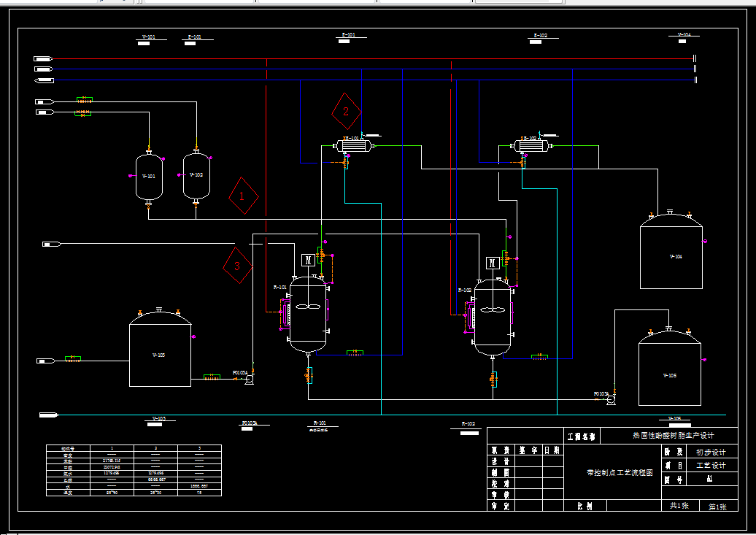This screenshot has height=535, width=756.
Task: Click the left-pointing outlet arrow on blue return line
Action: click(x=44, y=80)
